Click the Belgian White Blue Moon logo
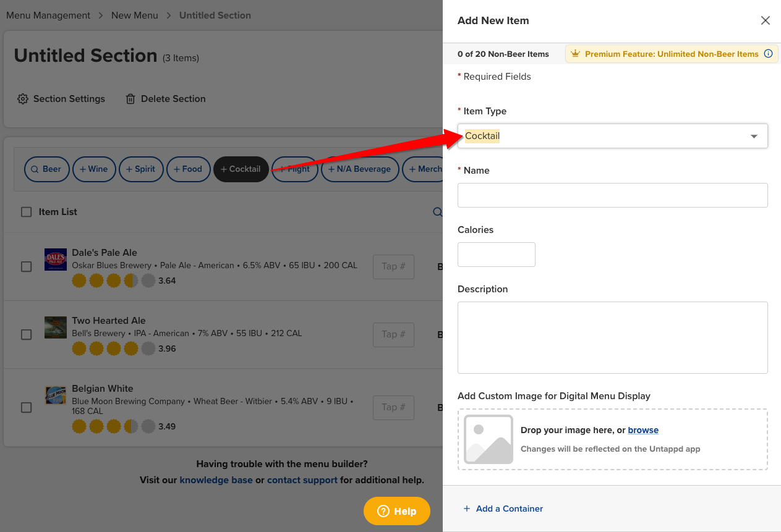Screen dimensions: 781x532 [56, 395]
